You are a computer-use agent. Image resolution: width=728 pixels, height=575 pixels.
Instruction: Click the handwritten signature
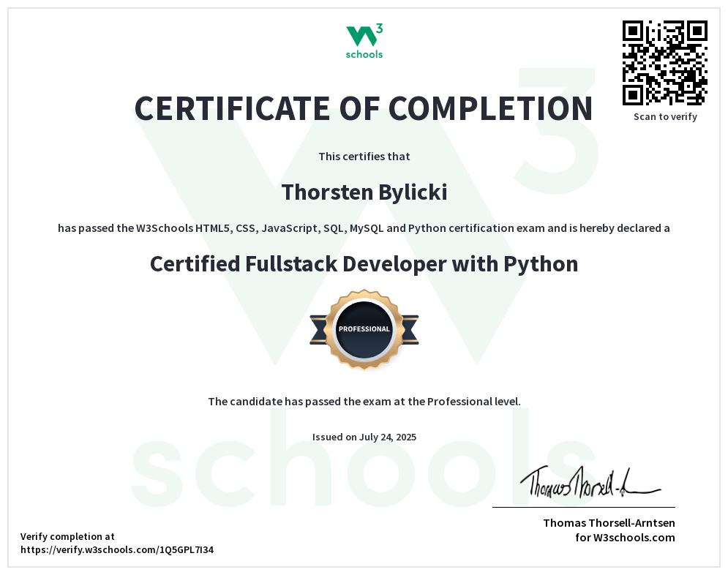[589, 481]
